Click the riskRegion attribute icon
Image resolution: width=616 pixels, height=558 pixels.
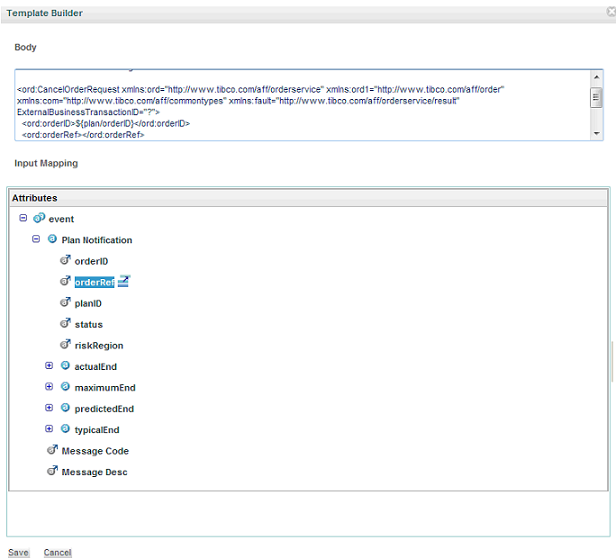click(x=65, y=345)
